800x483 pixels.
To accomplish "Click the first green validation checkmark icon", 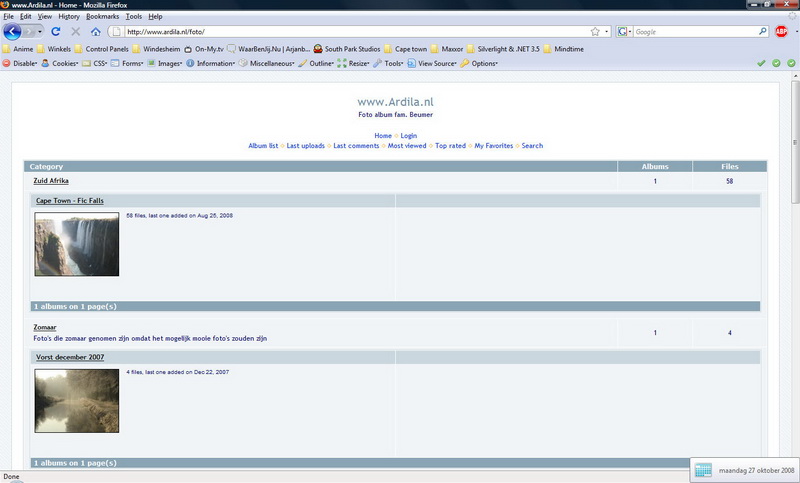I will pos(761,63).
